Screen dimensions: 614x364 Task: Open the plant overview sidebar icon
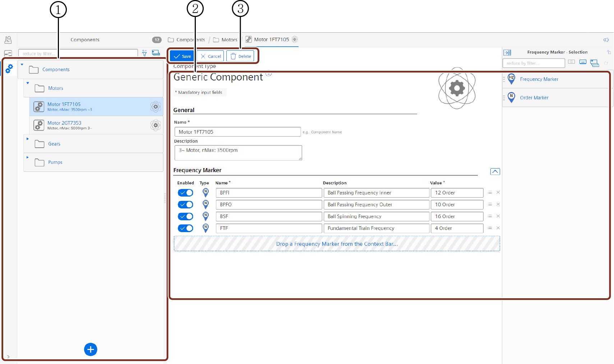(x=8, y=40)
